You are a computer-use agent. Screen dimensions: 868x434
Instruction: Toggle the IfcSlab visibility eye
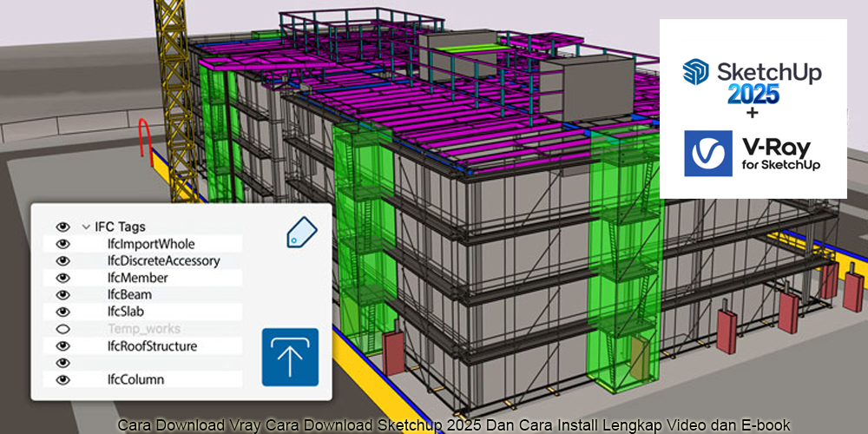coord(63,312)
